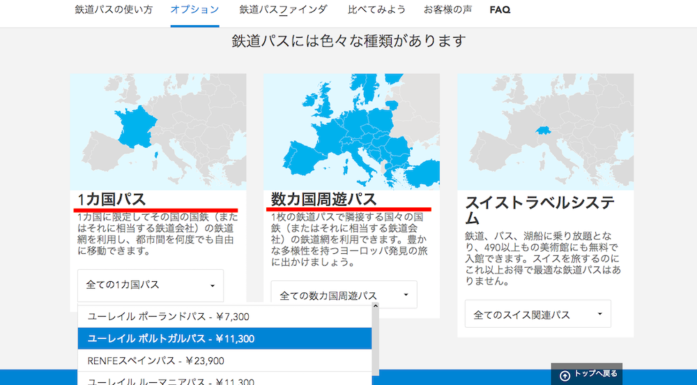The width and height of the screenshot is (697, 385).
Task: Open the 全ての数カ国周遊パス dropdown
Action: click(344, 294)
